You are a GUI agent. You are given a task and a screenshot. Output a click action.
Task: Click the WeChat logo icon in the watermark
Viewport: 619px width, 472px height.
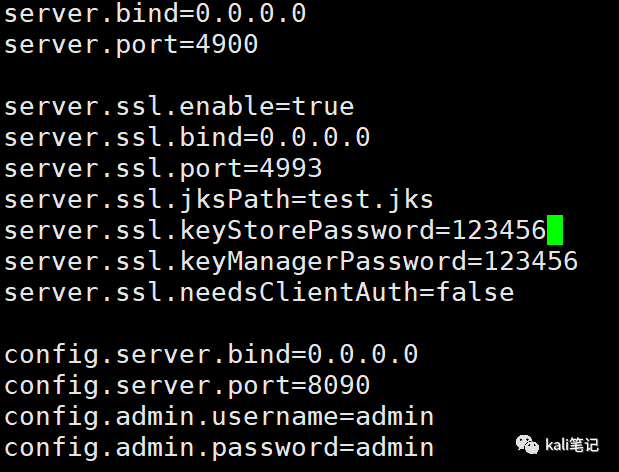[x=525, y=443]
